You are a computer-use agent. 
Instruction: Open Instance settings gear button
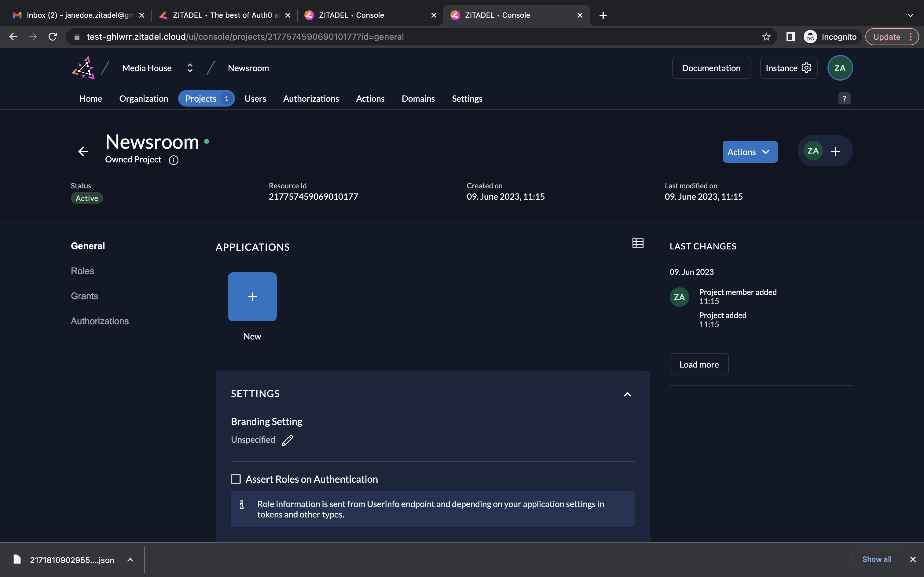click(788, 68)
